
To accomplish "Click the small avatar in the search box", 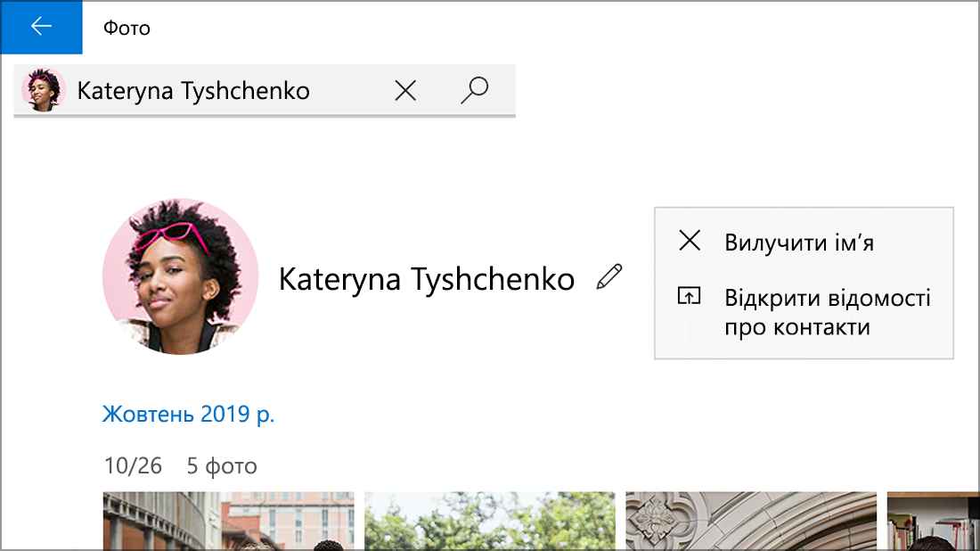I will click(43, 90).
